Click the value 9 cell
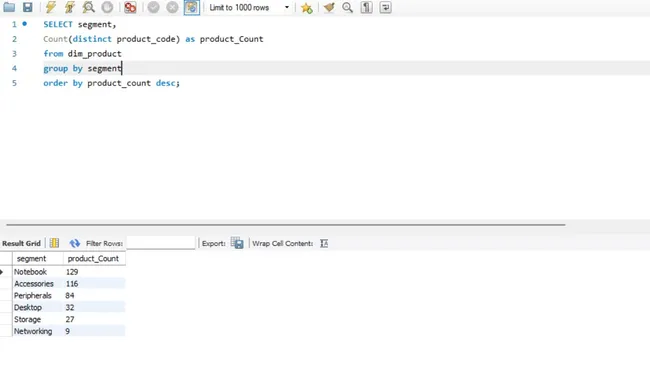Image resolution: width=650 pixels, height=366 pixels. [x=94, y=332]
